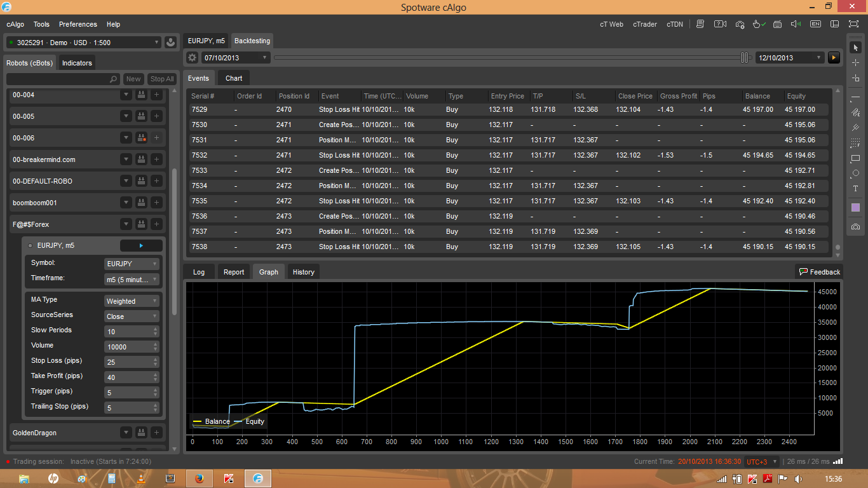Open the Feedback button

click(819, 272)
